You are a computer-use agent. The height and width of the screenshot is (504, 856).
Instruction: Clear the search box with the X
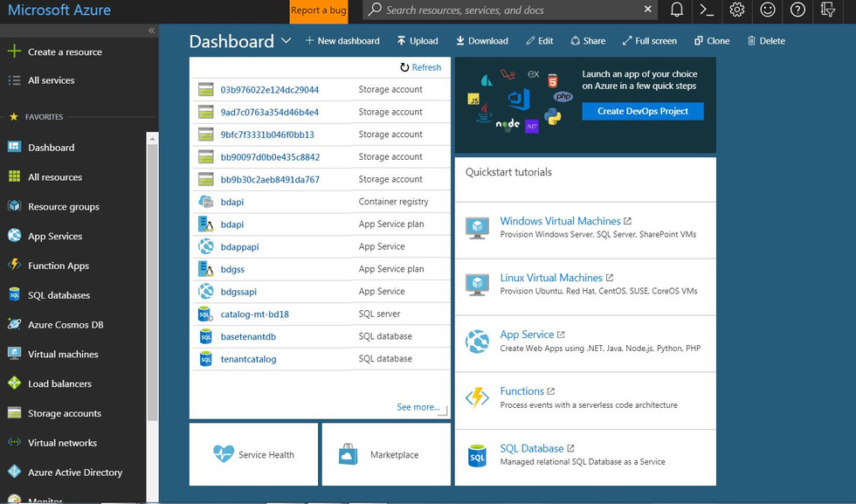pos(647,10)
